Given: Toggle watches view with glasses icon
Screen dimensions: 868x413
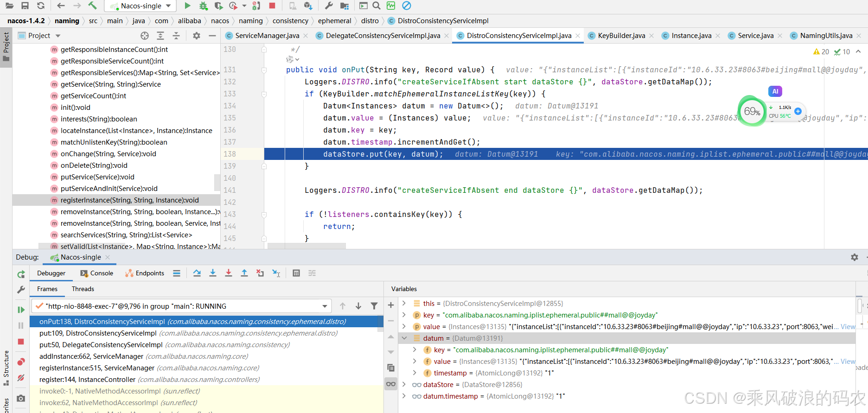Looking at the screenshot, I should click(x=391, y=383).
